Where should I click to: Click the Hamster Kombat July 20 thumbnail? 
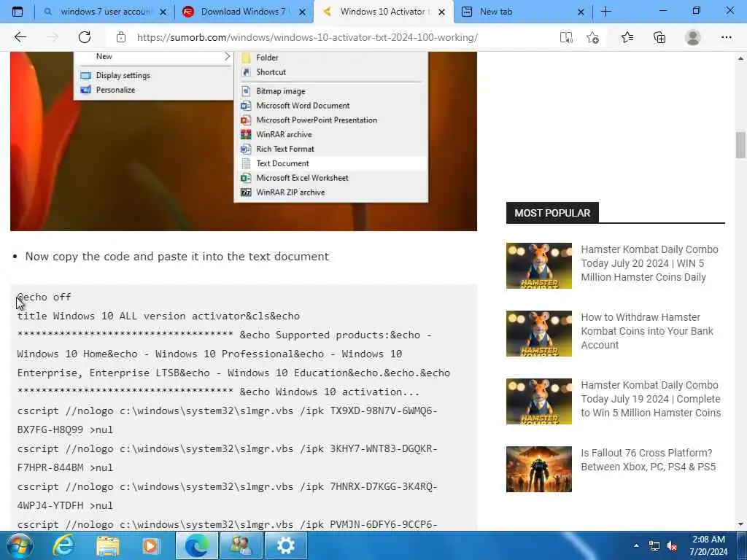pos(539,265)
